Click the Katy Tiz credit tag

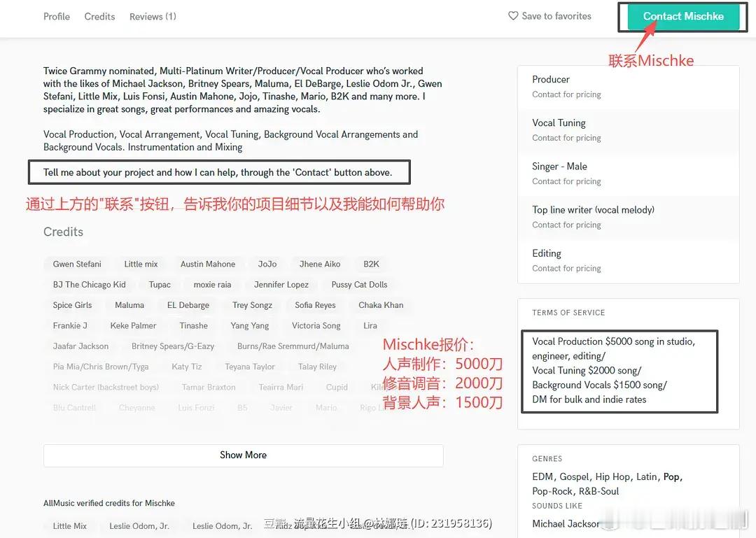coord(187,367)
